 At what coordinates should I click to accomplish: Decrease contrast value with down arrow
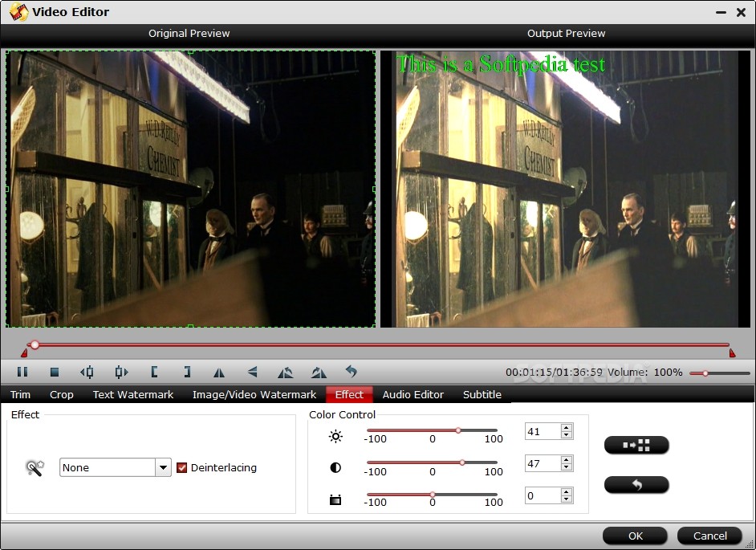point(567,467)
